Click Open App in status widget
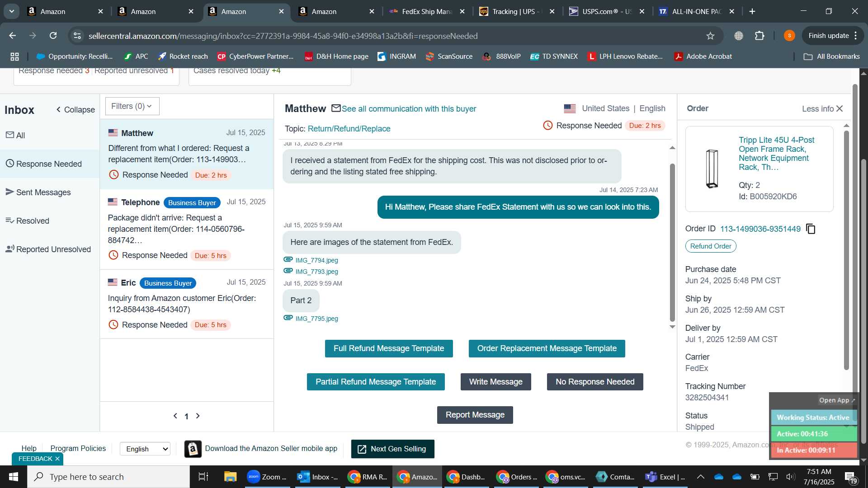This screenshot has width=868, height=488. point(837,400)
